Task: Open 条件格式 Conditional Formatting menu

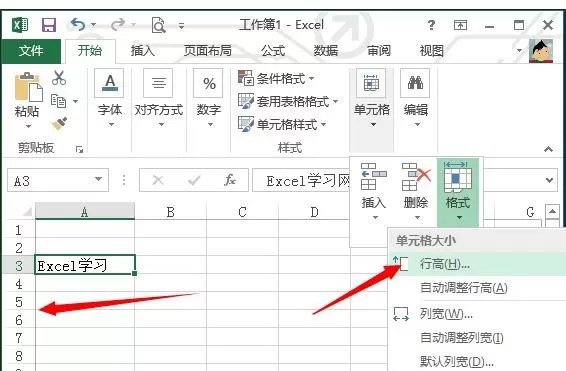Action: (x=276, y=78)
